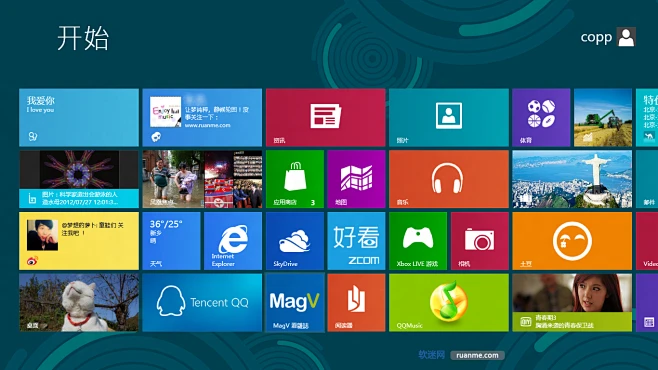
Task: Open the ruanme.com messaging tile
Action: point(202,117)
